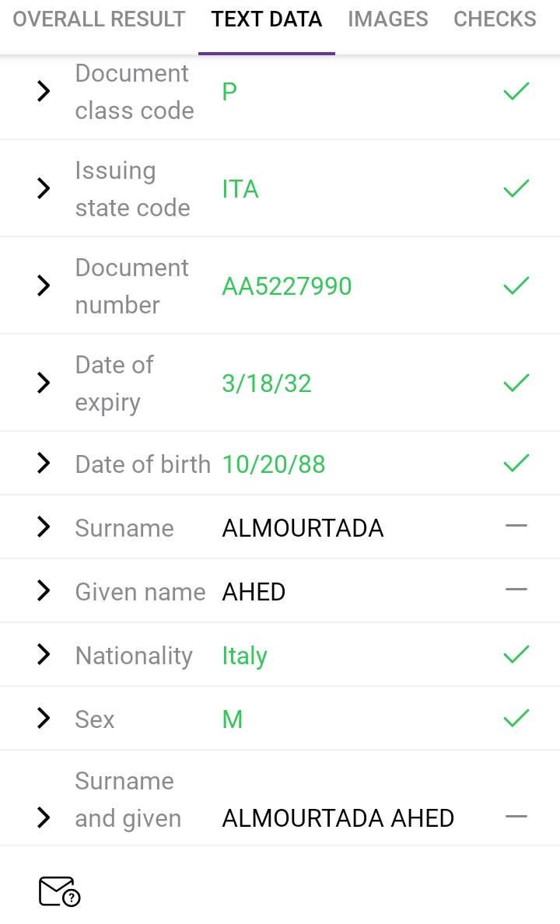Click green checkmark in Nationality row
The image size is (560, 924).
[x=516, y=655]
